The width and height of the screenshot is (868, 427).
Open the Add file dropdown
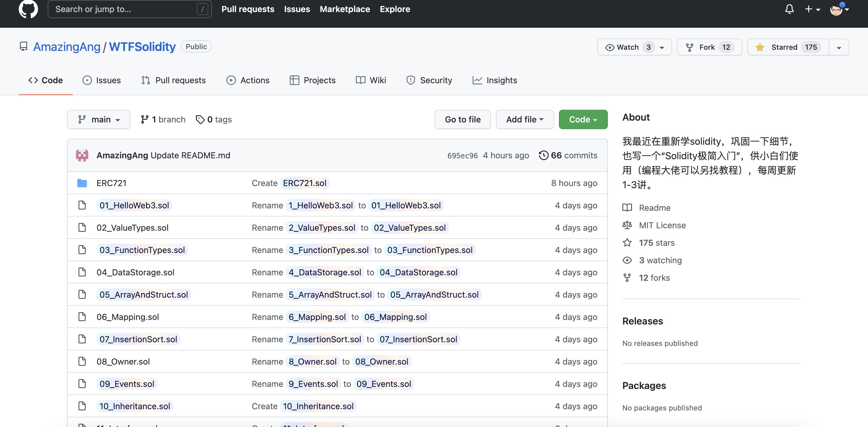524,119
